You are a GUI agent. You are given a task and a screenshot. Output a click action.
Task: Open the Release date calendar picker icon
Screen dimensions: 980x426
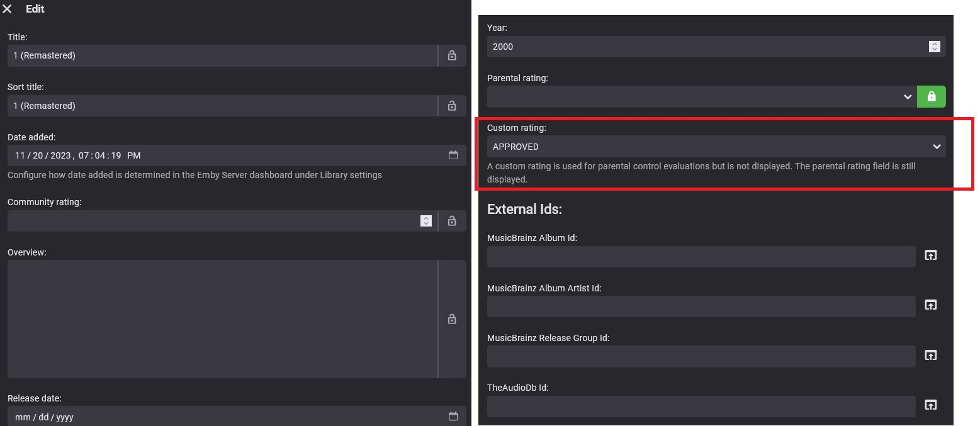coord(453,417)
